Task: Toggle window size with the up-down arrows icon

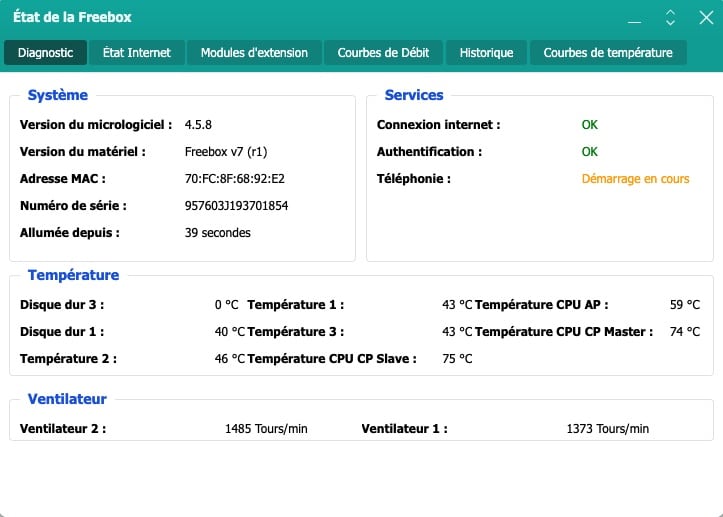Action: tap(670, 18)
